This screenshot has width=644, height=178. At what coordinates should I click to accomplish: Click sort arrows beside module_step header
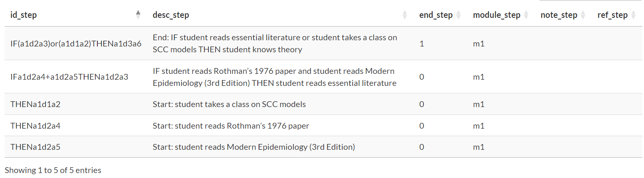click(526, 15)
